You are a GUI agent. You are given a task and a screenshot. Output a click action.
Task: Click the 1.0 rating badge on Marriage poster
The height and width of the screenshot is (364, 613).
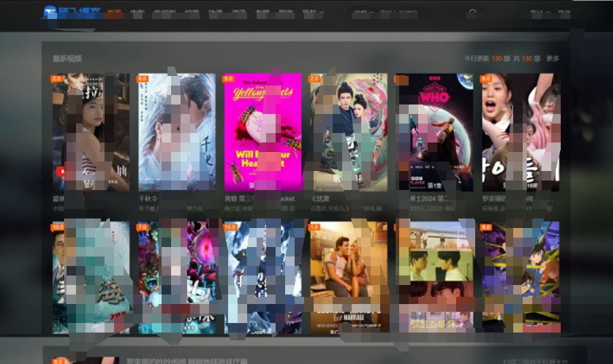[x=315, y=227]
